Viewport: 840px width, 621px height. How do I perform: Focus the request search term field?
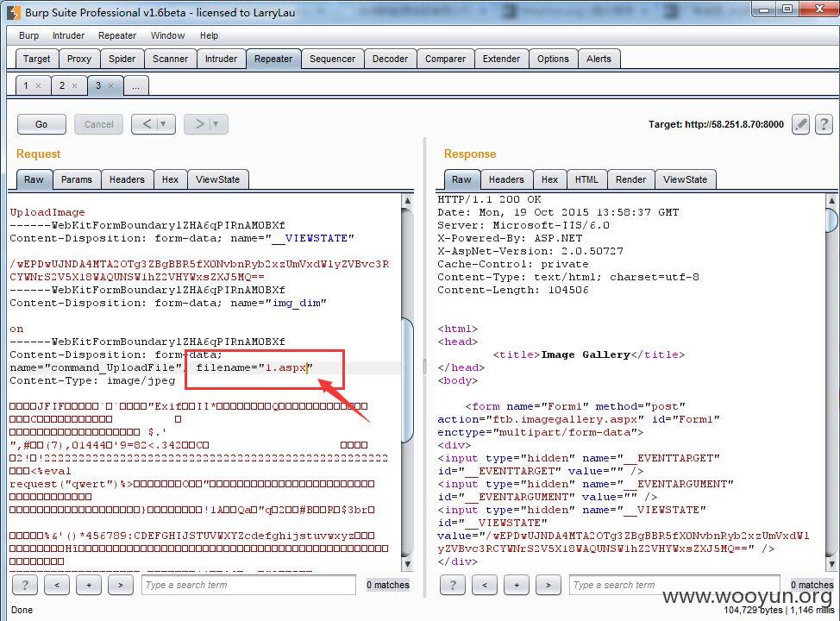[x=248, y=585]
